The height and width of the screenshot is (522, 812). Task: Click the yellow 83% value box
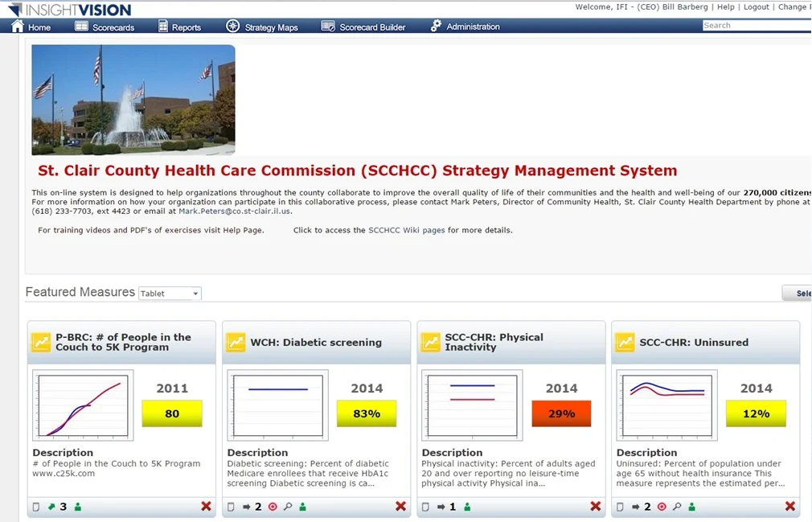[x=367, y=413]
